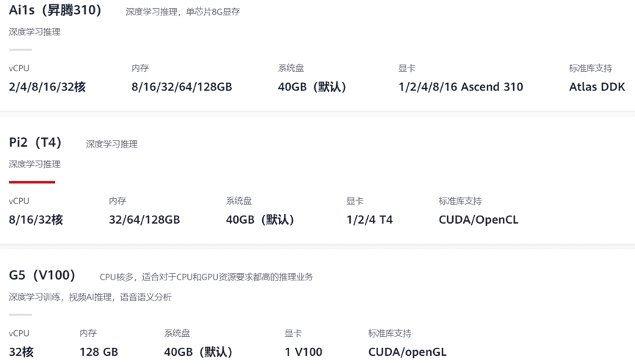Screen dimensions: 635x364
Task: Click the CUDA/openGL library text
Action: tap(407, 352)
